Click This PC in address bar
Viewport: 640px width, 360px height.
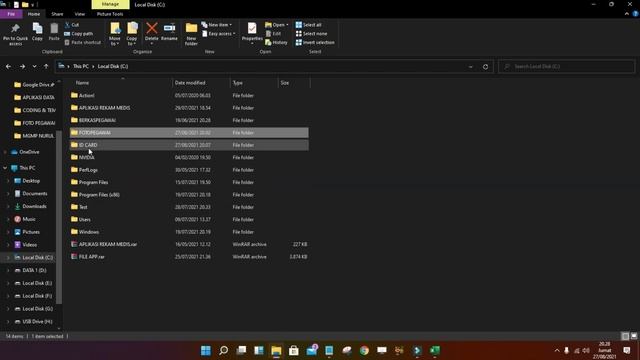click(81, 66)
